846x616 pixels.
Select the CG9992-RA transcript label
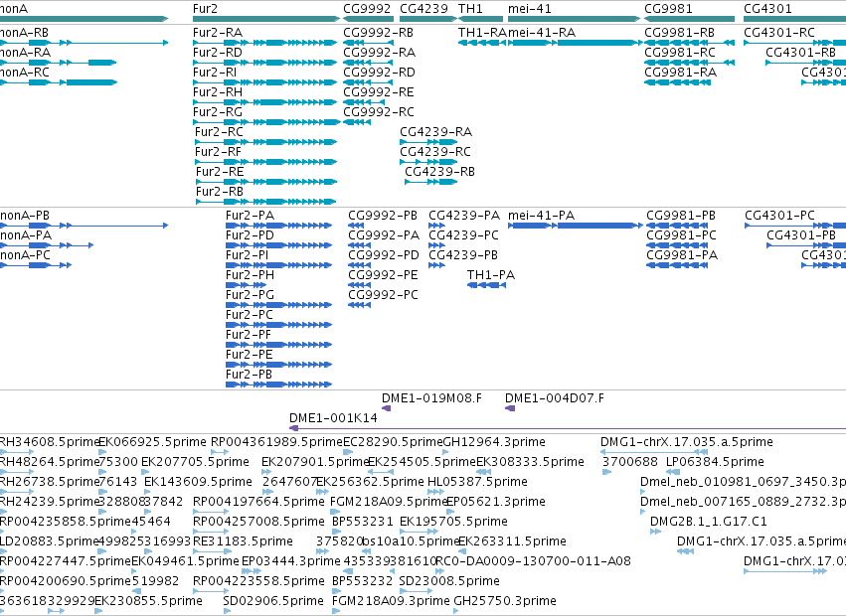point(380,53)
